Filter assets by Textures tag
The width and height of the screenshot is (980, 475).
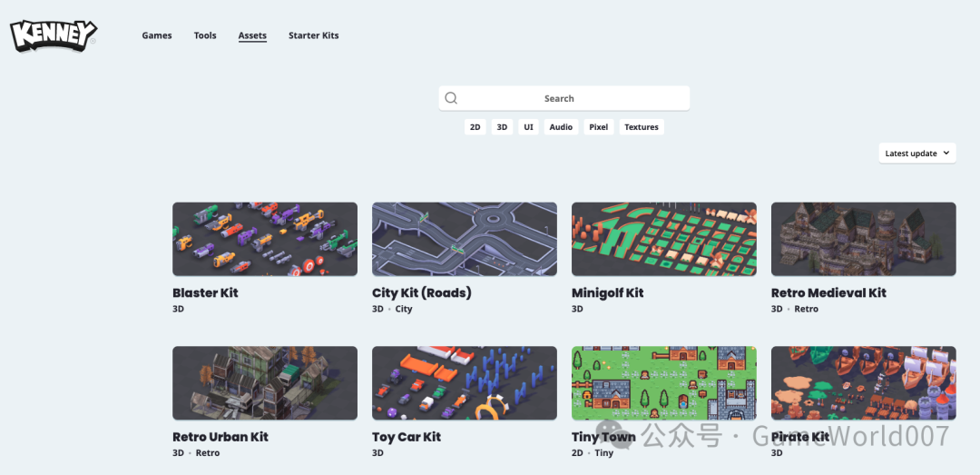pyautogui.click(x=642, y=127)
